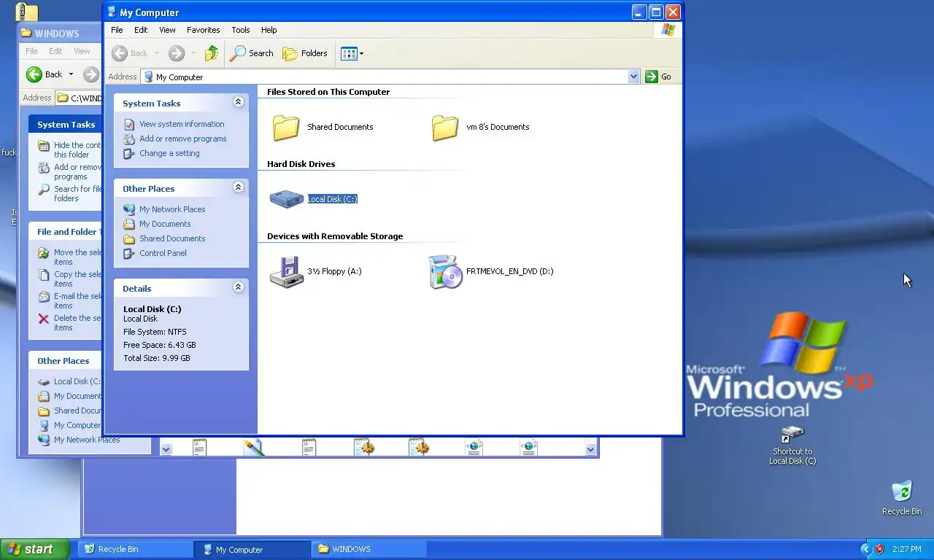Expand the Address bar dropdown
Viewport: 934px width, 560px height.
coord(633,77)
